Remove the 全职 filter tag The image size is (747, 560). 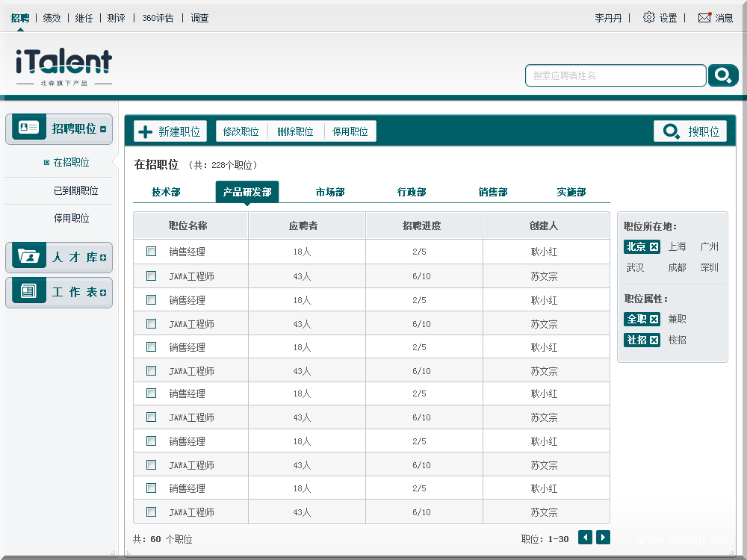click(654, 319)
